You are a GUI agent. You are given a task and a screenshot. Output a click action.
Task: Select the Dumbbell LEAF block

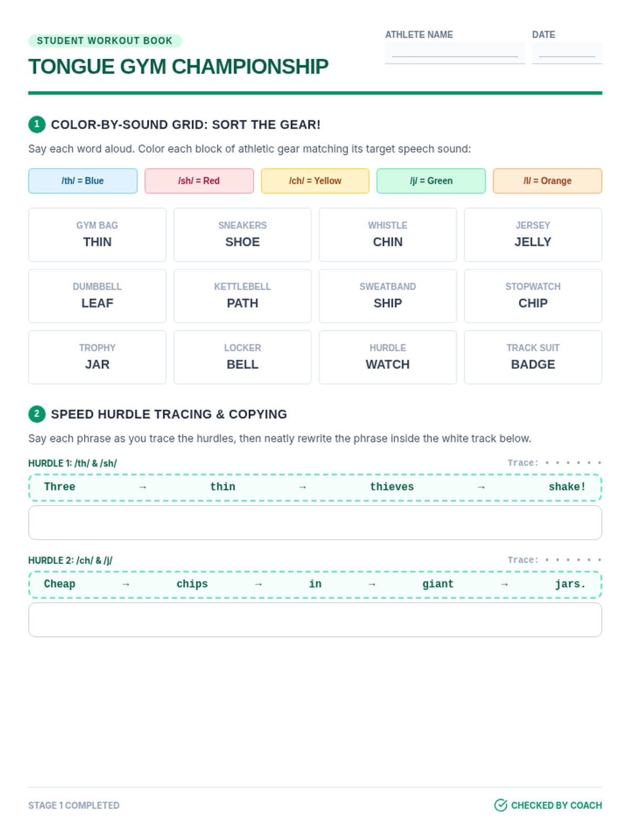97,296
